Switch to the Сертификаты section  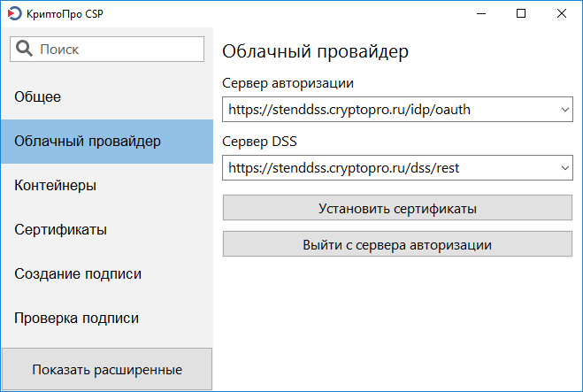tap(60, 229)
